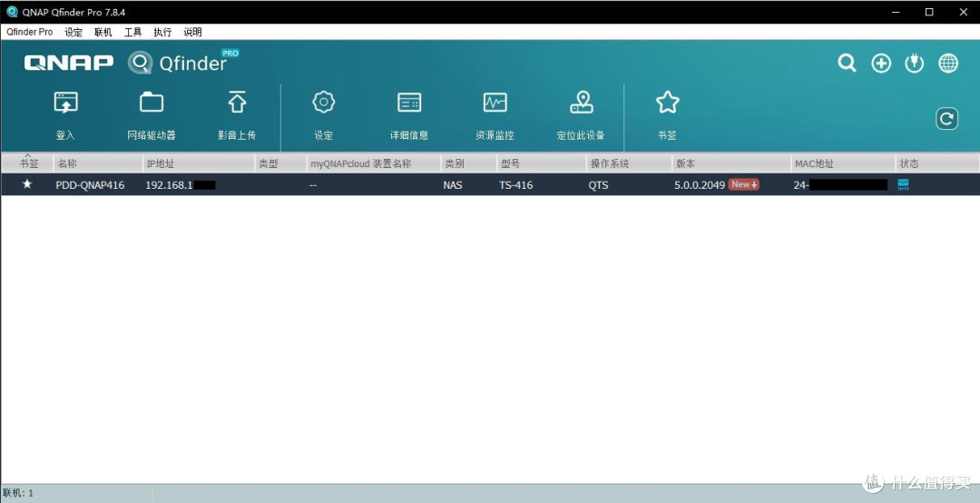The image size is (980, 503).
Task: Open the 说明 help menu
Action: click(192, 32)
